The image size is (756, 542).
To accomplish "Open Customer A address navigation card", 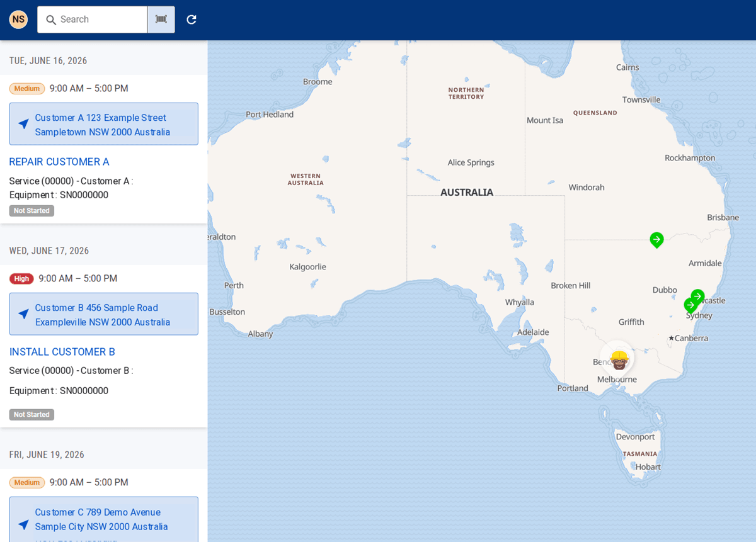I will coord(104,124).
